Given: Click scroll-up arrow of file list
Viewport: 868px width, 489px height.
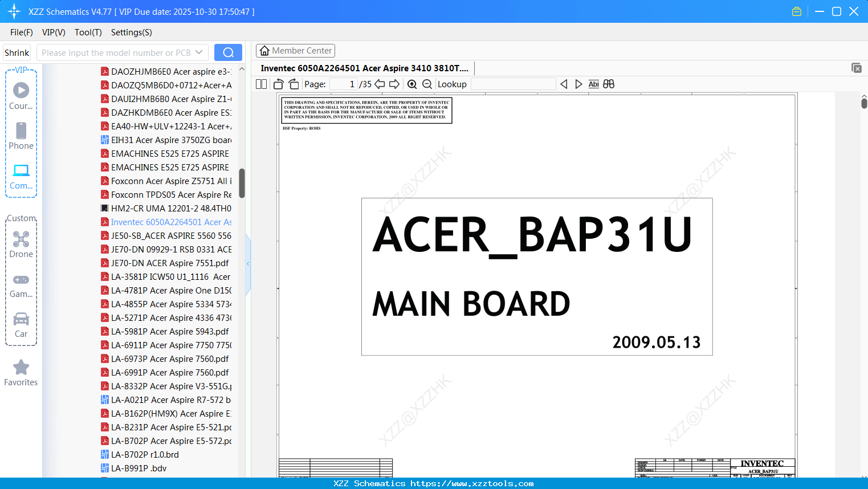Looking at the screenshot, I should [x=242, y=69].
